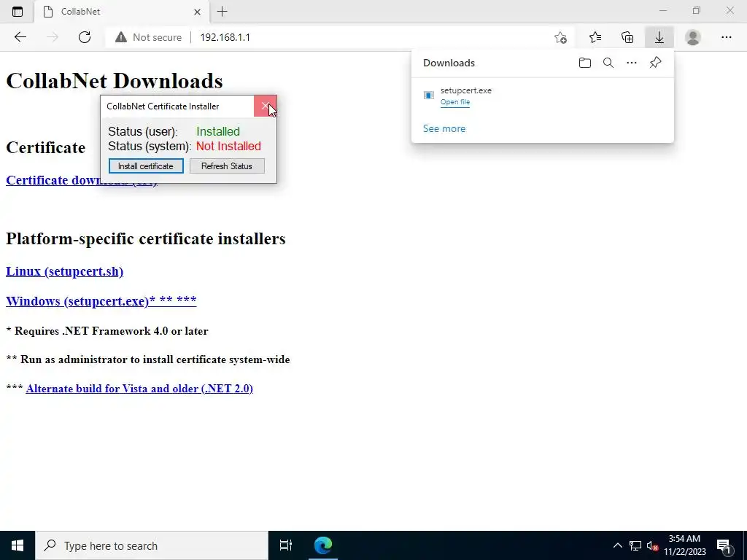Screen dimensions: 747x560
Task: Open More options in Downloads panel
Action: 632,63
